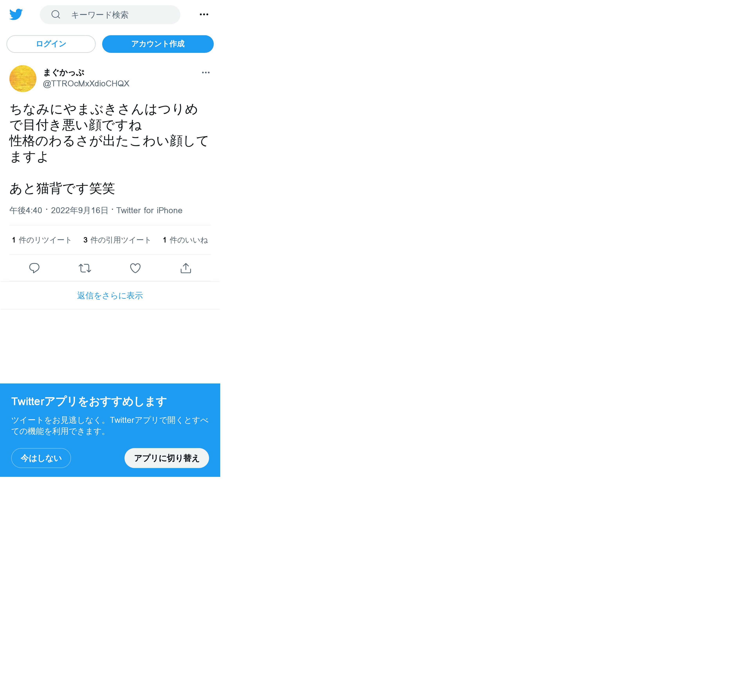View 3 件の引用ツイート list
Image resolution: width=754 pixels, height=700 pixels.
pos(117,240)
